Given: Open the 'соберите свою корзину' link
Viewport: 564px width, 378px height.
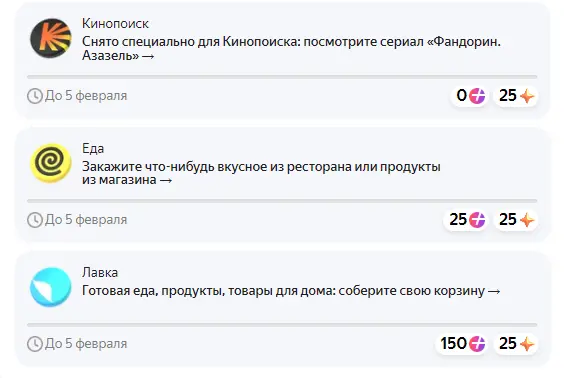Looking at the screenshot, I should click(291, 291).
